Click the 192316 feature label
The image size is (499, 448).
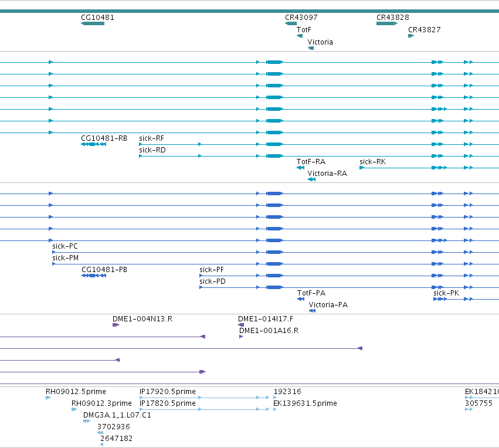click(x=287, y=392)
